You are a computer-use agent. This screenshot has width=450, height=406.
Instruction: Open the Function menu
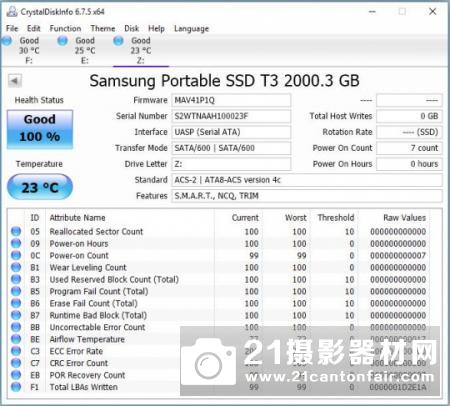pos(65,28)
